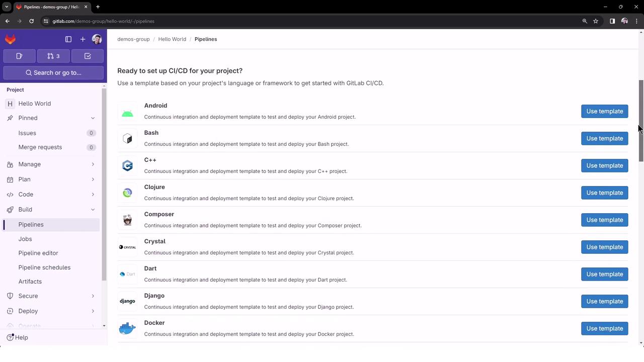
Task: Open merge requests counter showing 3
Action: 53,56
